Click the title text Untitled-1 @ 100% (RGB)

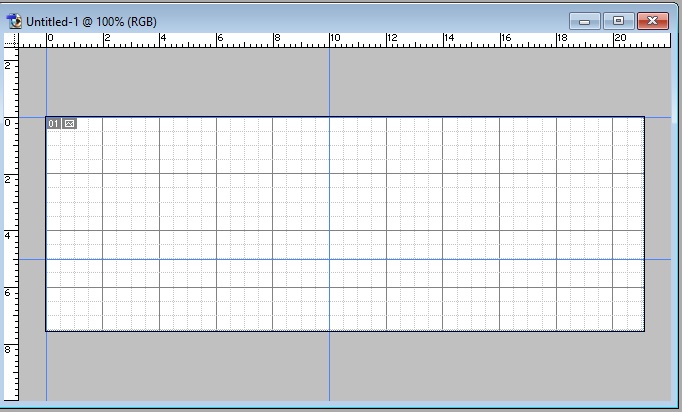pyautogui.click(x=91, y=22)
